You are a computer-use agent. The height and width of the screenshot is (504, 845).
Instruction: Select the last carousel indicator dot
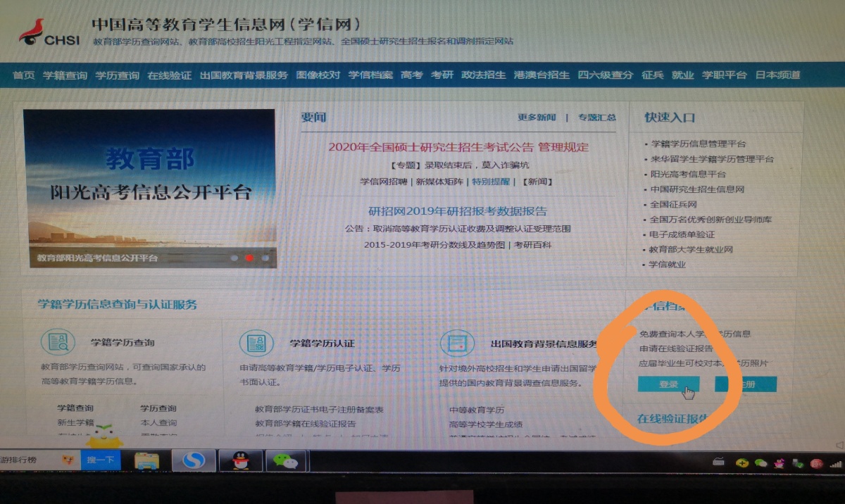tap(265, 258)
